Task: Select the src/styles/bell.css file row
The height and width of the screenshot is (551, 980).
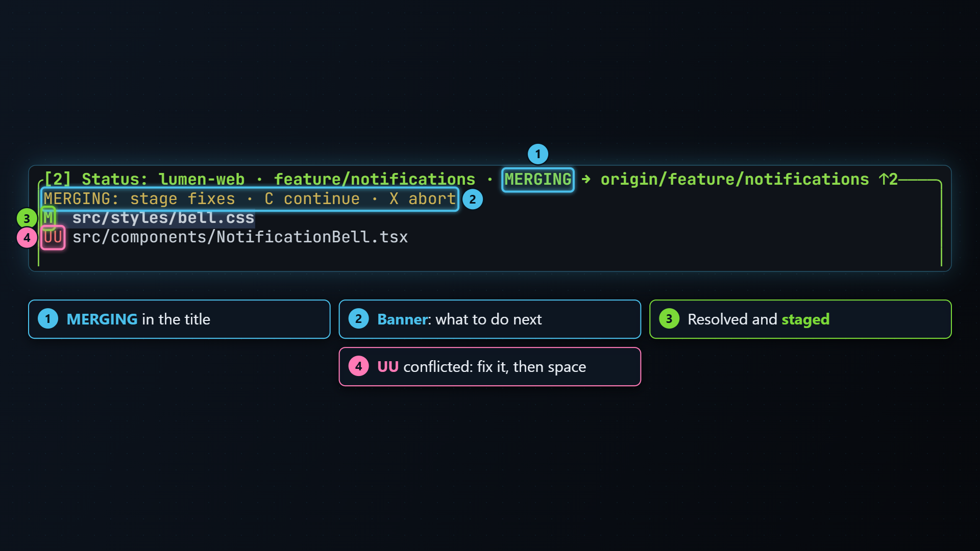Action: point(149,218)
